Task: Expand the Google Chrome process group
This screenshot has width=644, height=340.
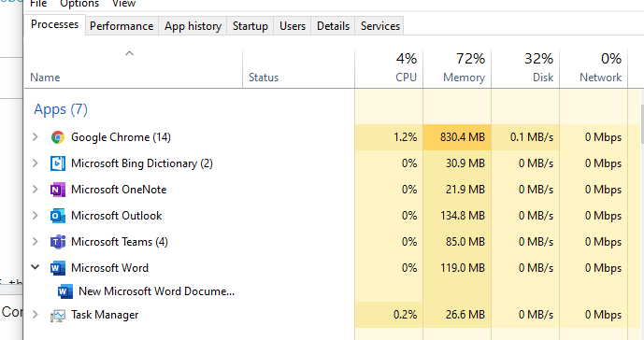Action: click(x=36, y=136)
